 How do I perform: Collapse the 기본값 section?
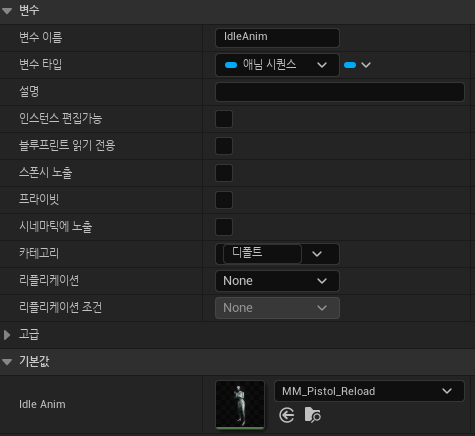[x=7, y=362]
